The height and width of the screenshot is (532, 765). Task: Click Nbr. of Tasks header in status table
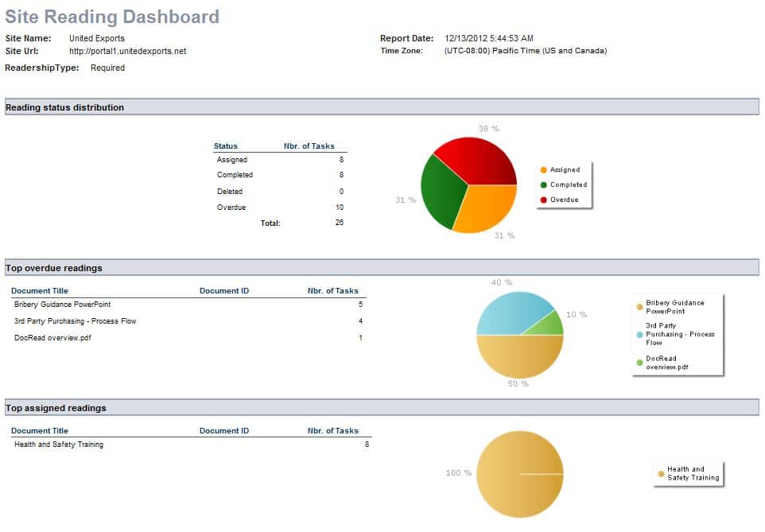point(309,146)
